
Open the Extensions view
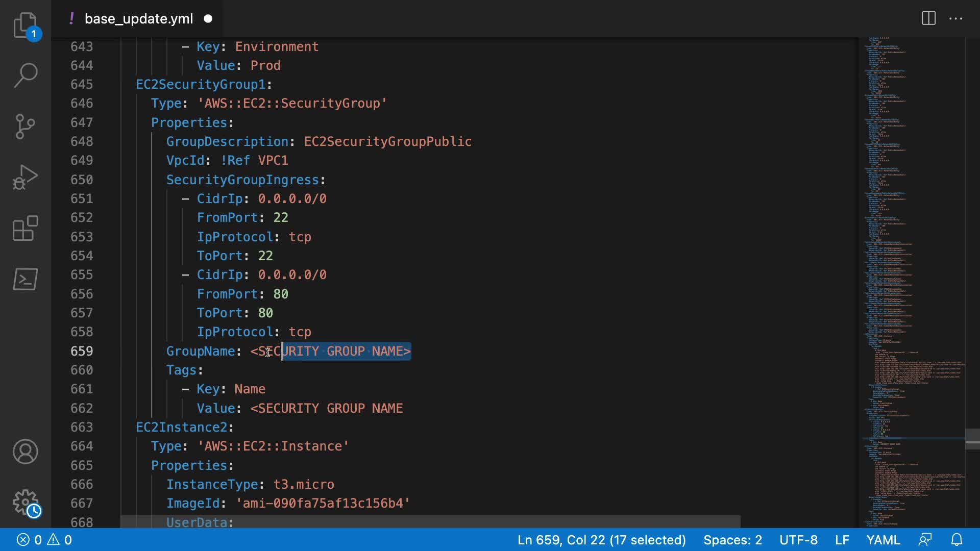click(x=25, y=228)
